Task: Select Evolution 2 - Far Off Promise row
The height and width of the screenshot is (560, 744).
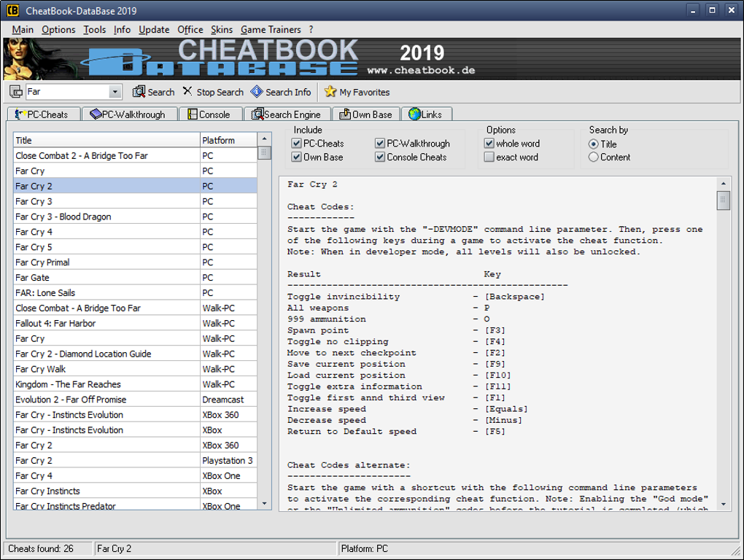Action: tap(135, 400)
